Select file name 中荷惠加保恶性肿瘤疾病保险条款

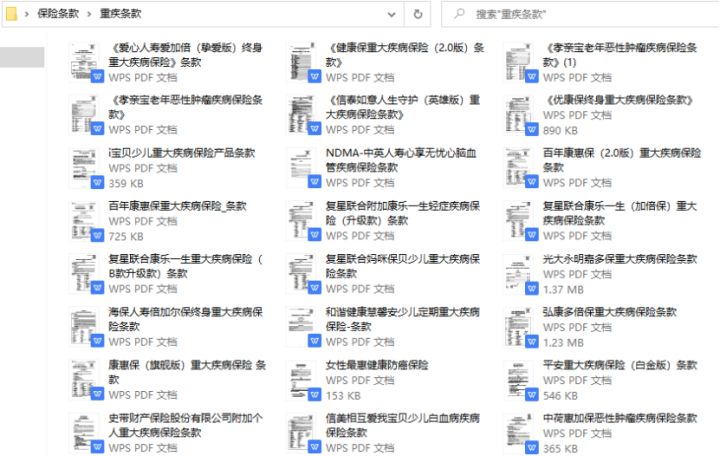pos(620,418)
